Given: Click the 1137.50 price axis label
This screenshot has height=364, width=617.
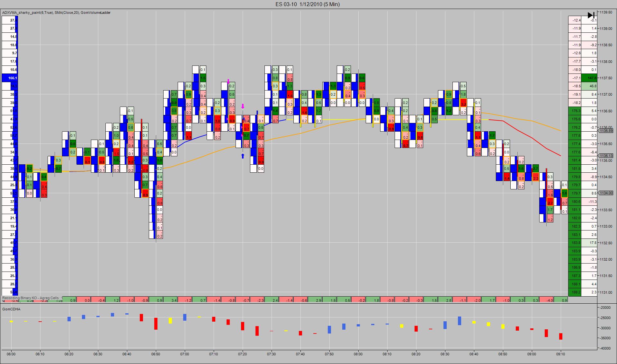Looking at the screenshot, I should pos(606,78).
